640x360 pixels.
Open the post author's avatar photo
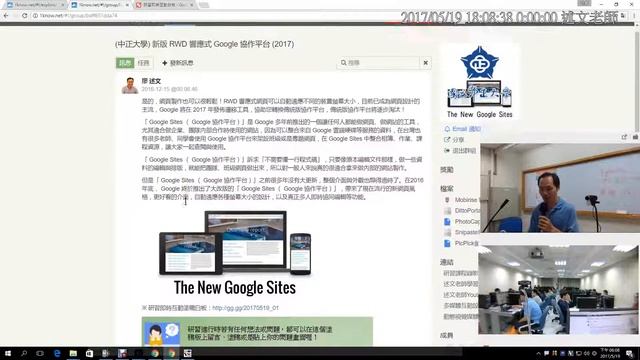pyautogui.click(x=130, y=85)
